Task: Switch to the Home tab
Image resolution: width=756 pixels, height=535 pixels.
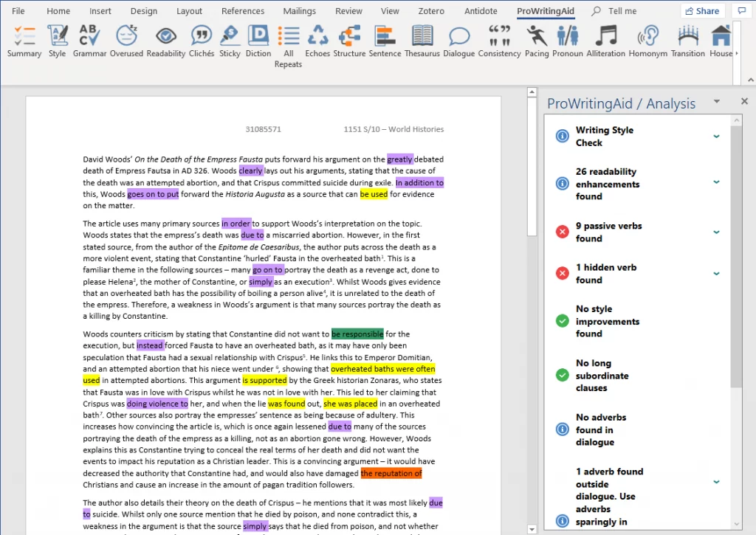Action: (x=58, y=10)
